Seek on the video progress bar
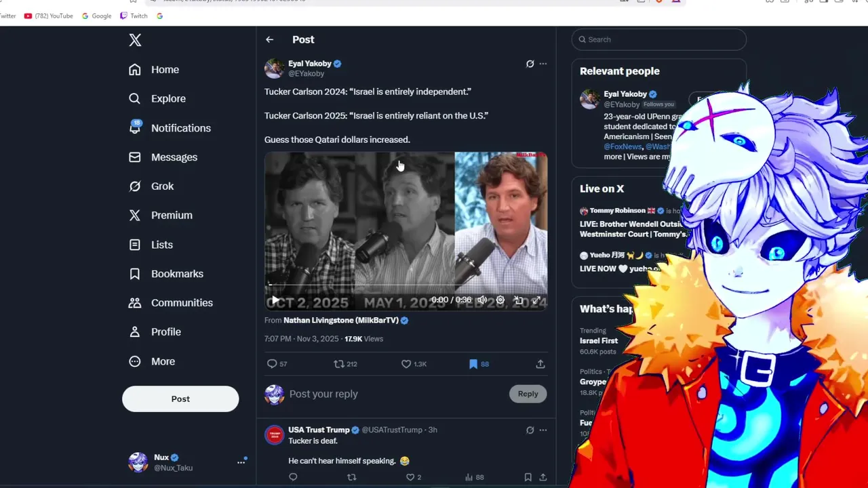 point(406,285)
